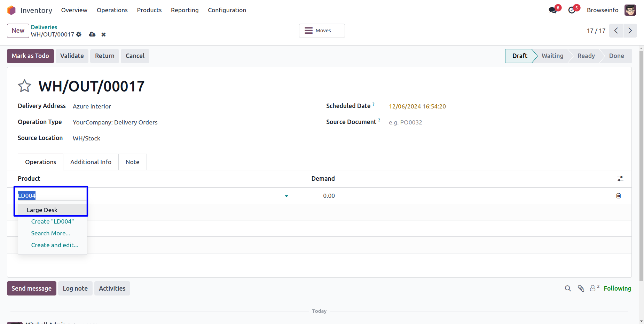This screenshot has width=644, height=324.
Task: Select Large Desk from the dropdown suggestions
Action: click(42, 210)
